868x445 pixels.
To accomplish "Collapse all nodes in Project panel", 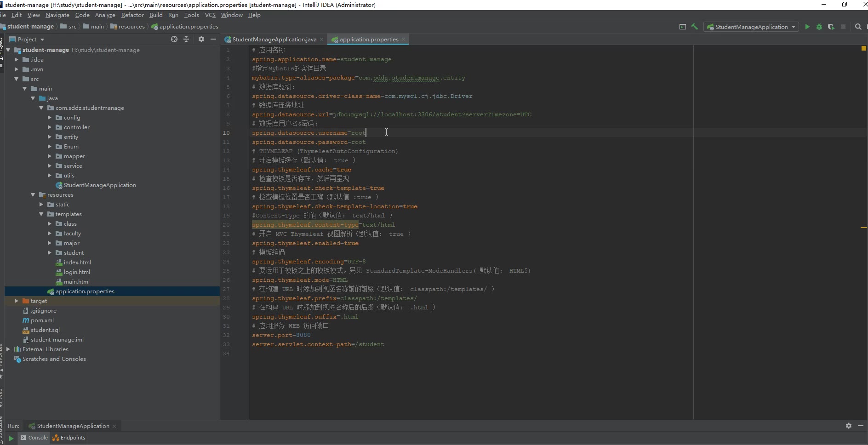I will coord(186,40).
